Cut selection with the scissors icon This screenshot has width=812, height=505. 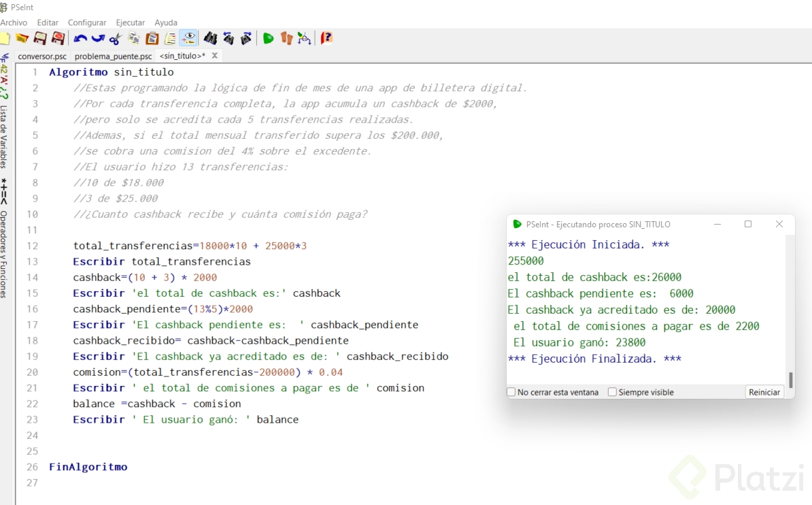pyautogui.click(x=116, y=38)
